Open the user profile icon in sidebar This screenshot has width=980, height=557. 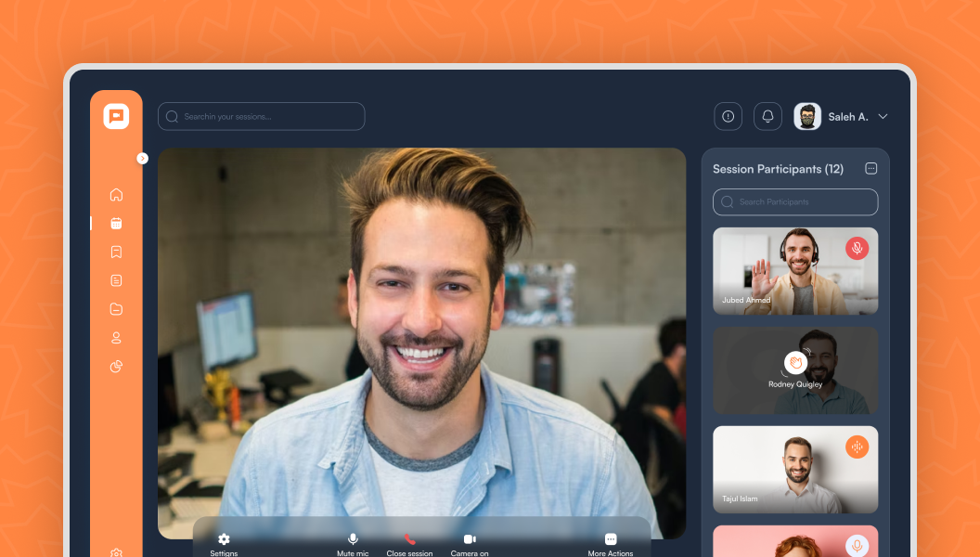116,338
